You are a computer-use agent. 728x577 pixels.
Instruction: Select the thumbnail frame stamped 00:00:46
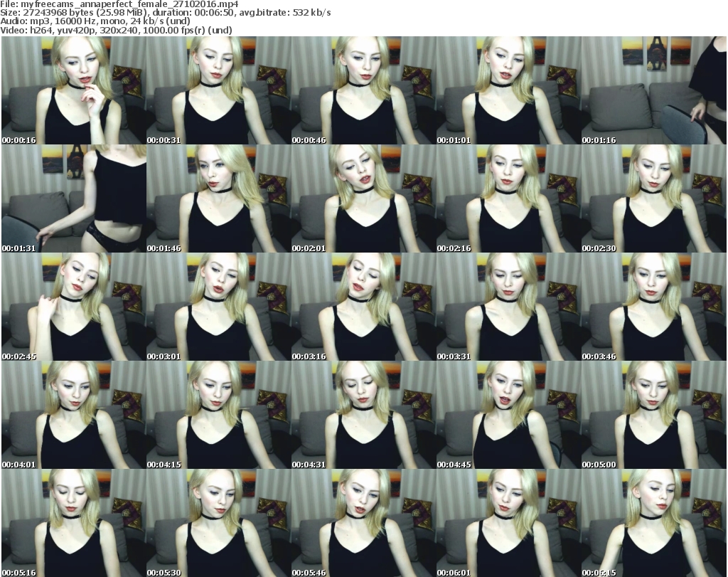(363, 90)
